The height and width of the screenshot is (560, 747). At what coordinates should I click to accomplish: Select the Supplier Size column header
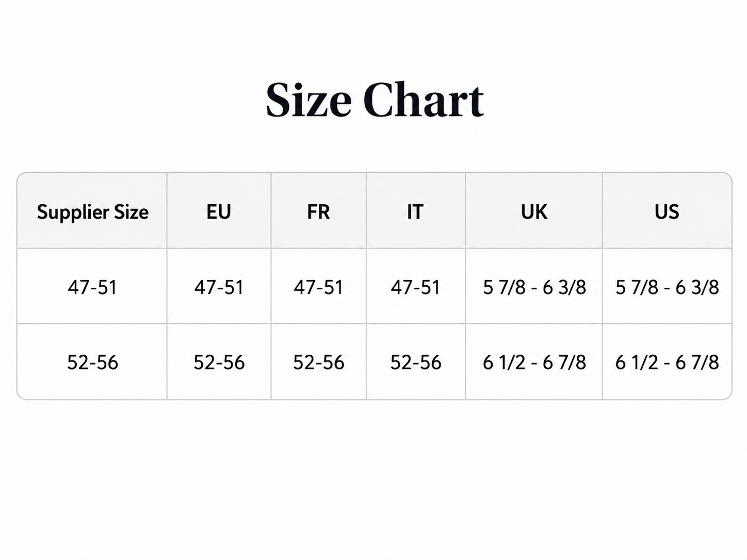pos(92,211)
